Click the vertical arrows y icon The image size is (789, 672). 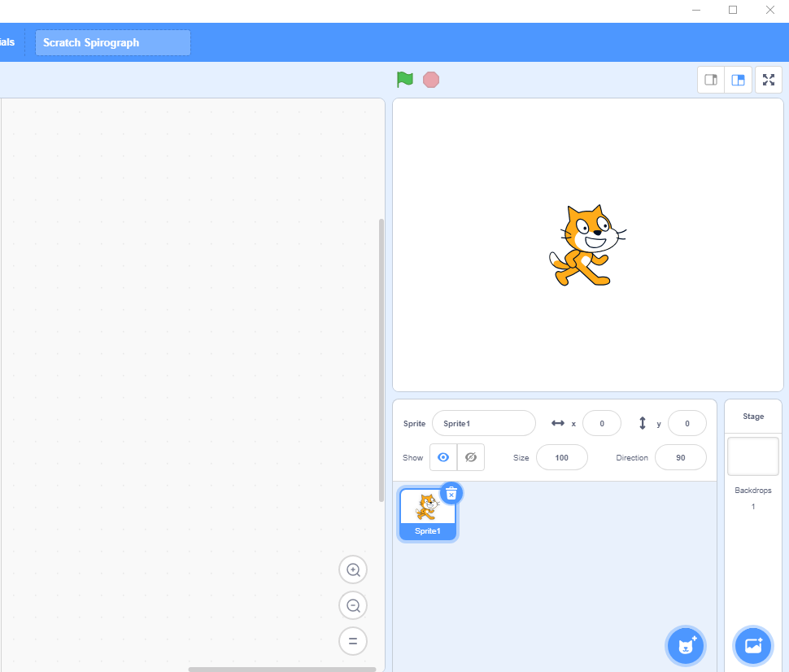(642, 423)
